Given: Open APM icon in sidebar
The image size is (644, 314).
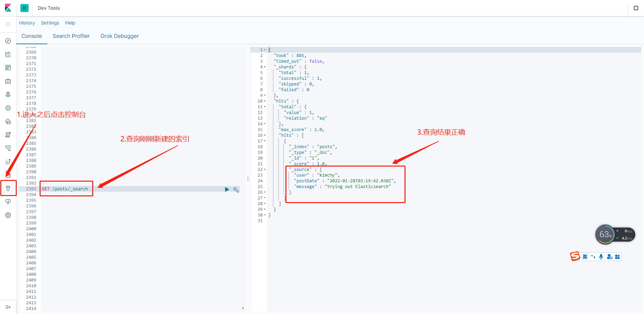Looking at the screenshot, I should pyautogui.click(x=8, y=148).
